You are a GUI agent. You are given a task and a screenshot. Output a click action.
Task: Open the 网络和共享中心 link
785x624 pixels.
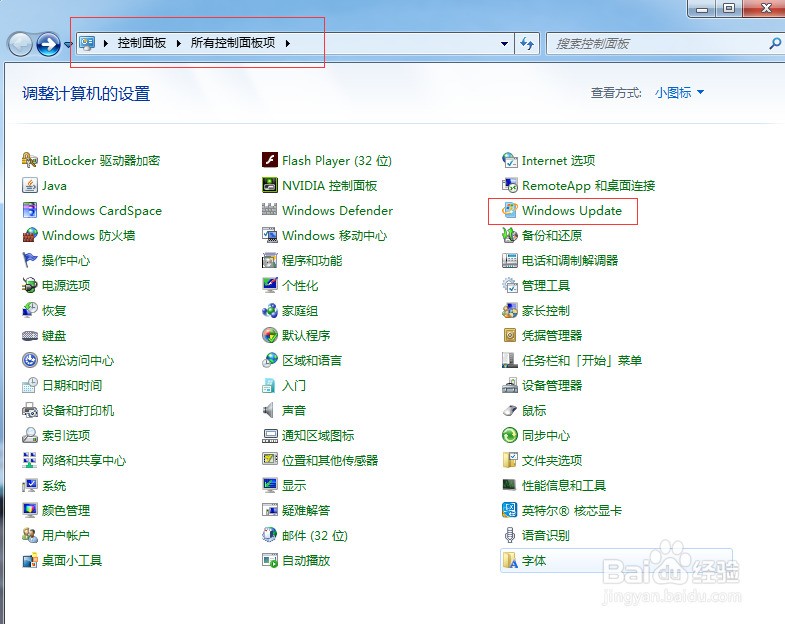coord(84,461)
